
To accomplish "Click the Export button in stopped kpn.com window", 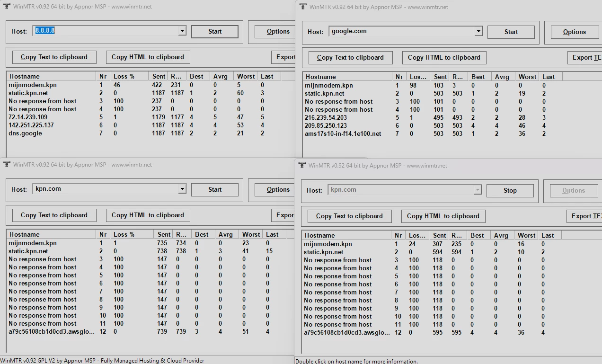I will point(283,215).
